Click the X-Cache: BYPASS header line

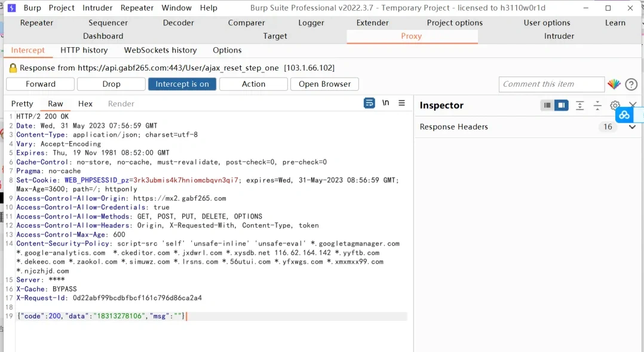pos(47,289)
